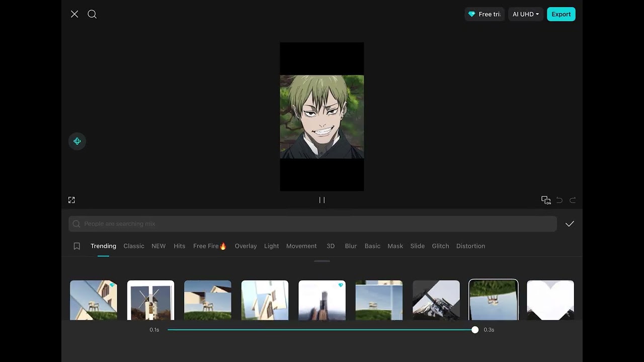Open the Distortion category tab
This screenshot has width=644, height=362.
click(x=470, y=246)
